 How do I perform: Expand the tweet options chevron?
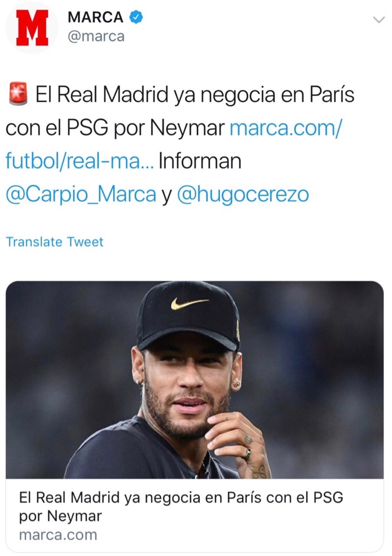pos(379,20)
